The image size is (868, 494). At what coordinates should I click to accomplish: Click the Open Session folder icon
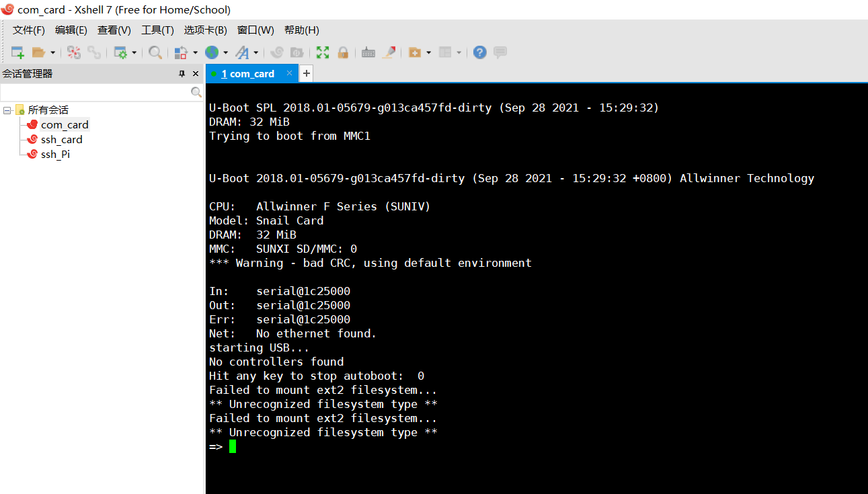click(38, 52)
